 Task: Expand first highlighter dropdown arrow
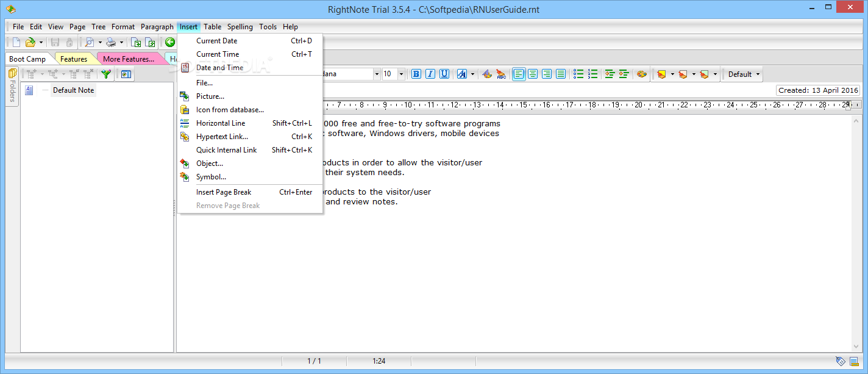coord(672,74)
